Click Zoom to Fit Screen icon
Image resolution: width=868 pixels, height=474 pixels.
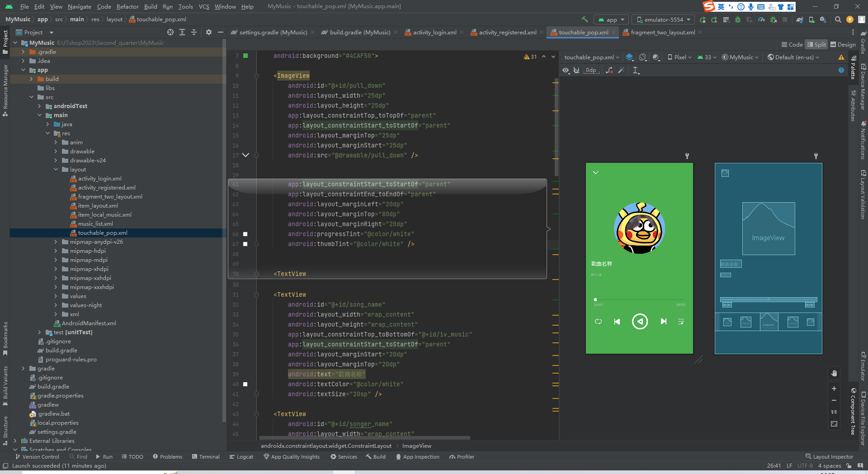pyautogui.click(x=834, y=424)
